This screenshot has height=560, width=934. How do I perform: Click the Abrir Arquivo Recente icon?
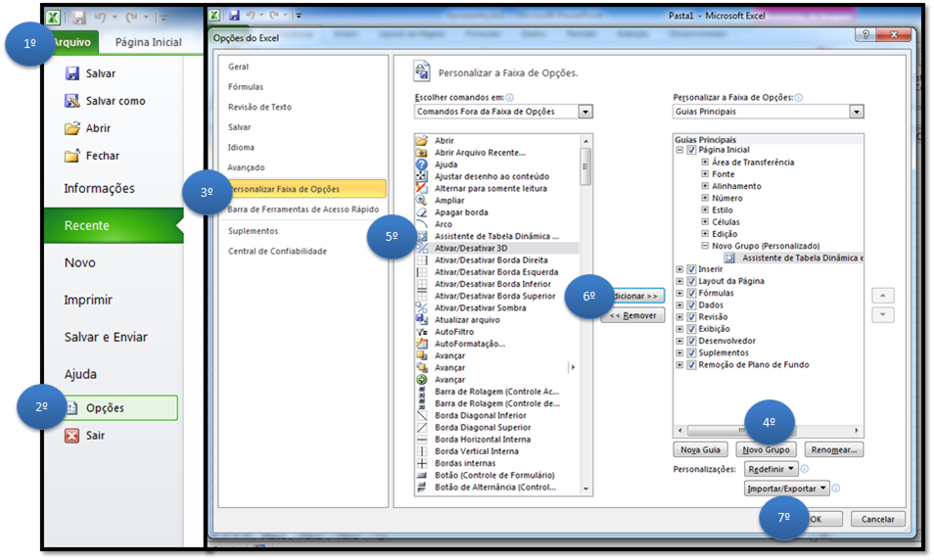pos(422,153)
